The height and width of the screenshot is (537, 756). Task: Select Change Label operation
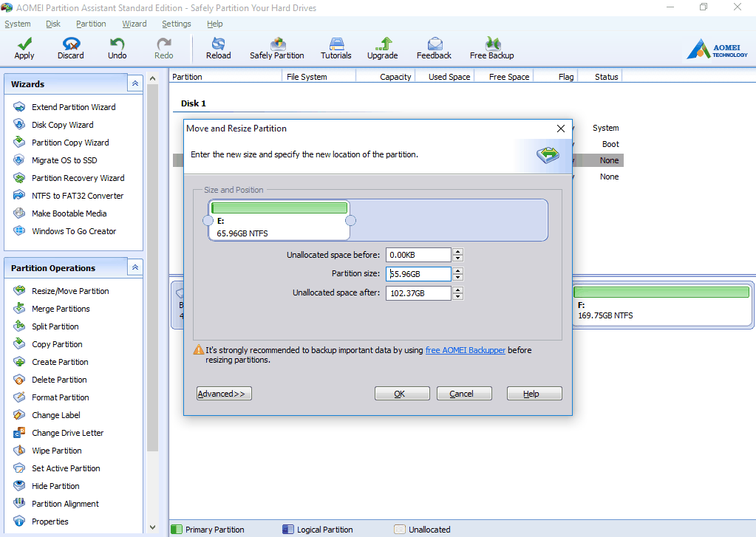tap(56, 416)
